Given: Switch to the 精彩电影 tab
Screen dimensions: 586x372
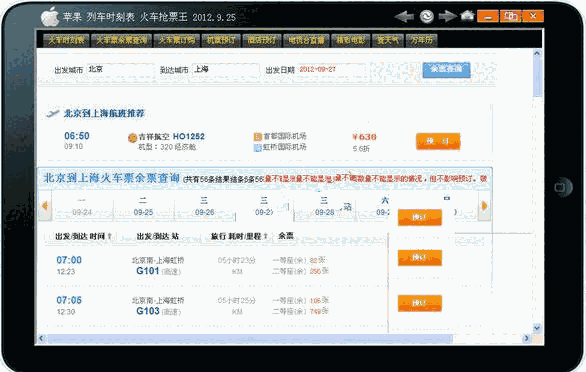Looking at the screenshot, I should [x=350, y=40].
